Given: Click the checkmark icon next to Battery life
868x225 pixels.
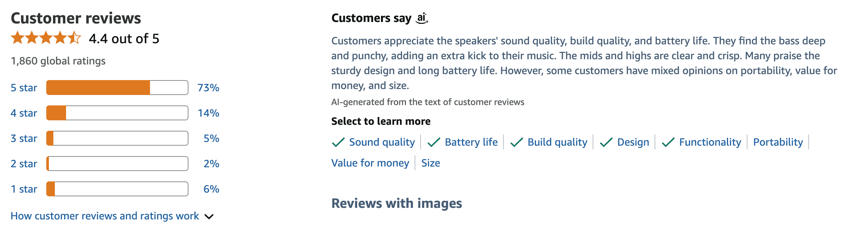Looking at the screenshot, I should tap(433, 142).
